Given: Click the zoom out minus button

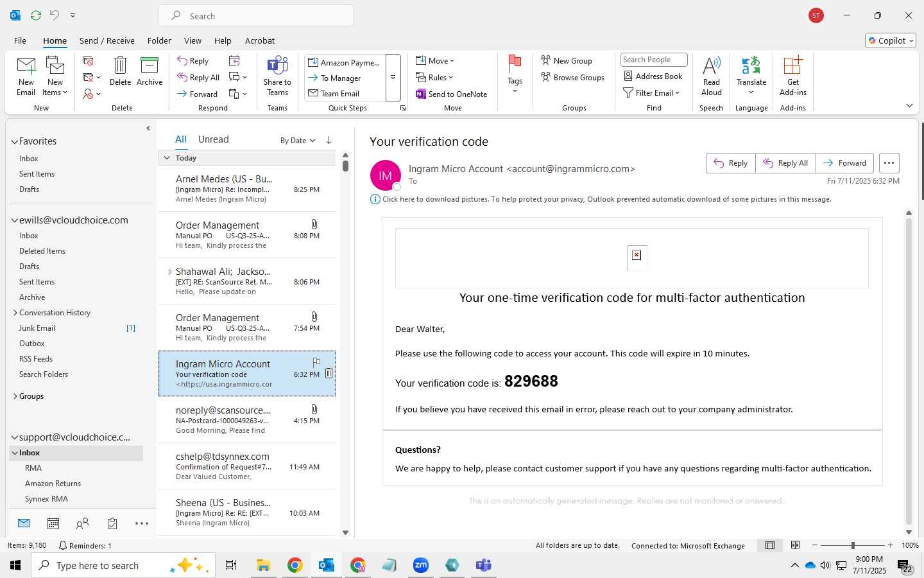Looking at the screenshot, I should coord(815,545).
